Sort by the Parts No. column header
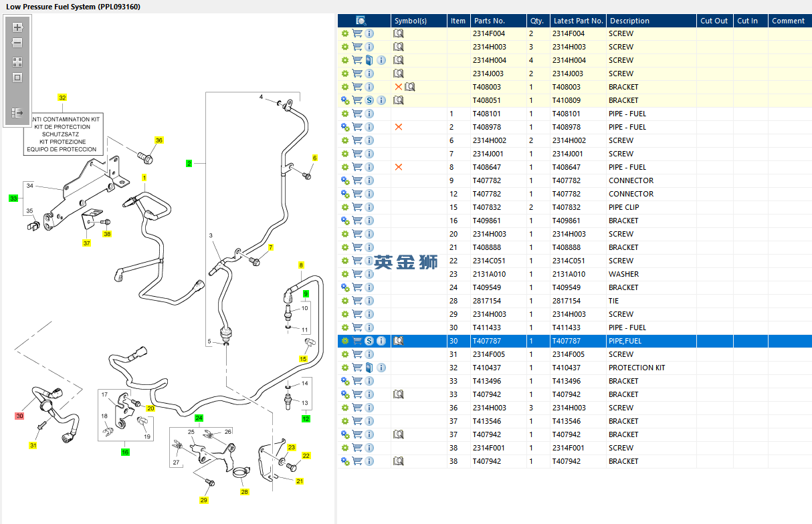The height and width of the screenshot is (524, 812). [x=498, y=21]
